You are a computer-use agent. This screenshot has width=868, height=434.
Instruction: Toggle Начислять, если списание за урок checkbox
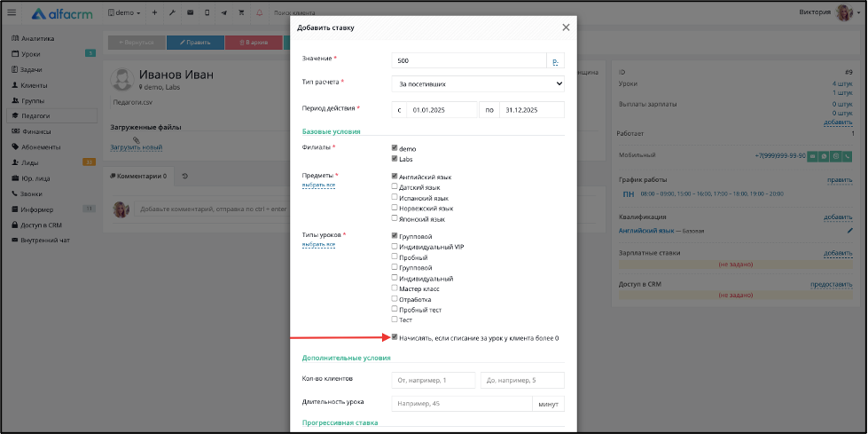point(395,337)
